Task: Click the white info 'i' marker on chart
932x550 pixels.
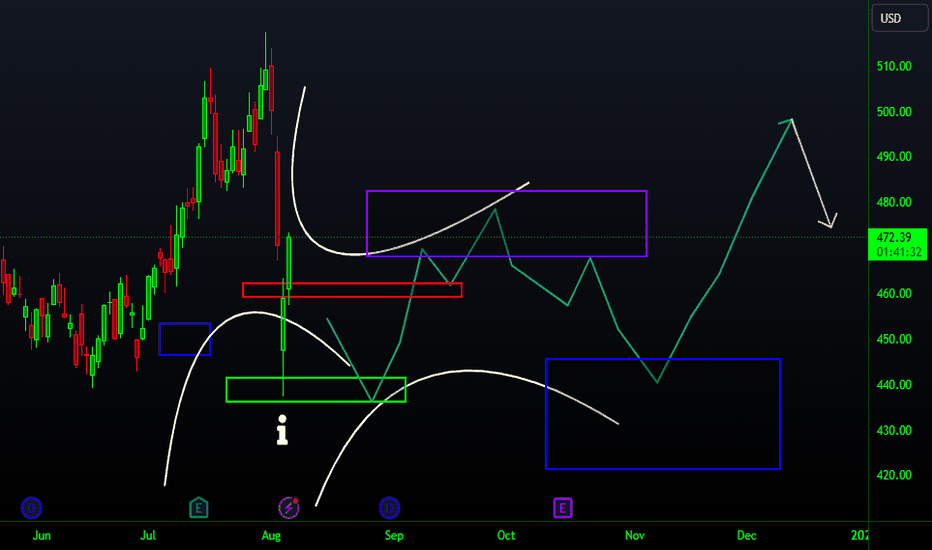Action: pos(282,430)
